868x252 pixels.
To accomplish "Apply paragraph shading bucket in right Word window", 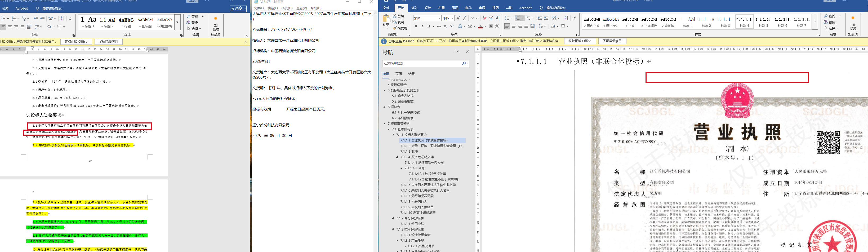I will tap(553, 26).
